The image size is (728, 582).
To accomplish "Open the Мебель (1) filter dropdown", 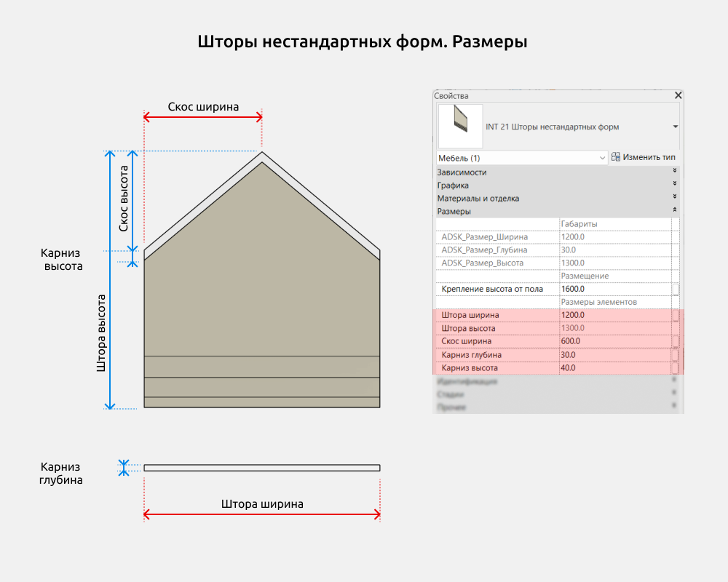I will click(x=522, y=158).
